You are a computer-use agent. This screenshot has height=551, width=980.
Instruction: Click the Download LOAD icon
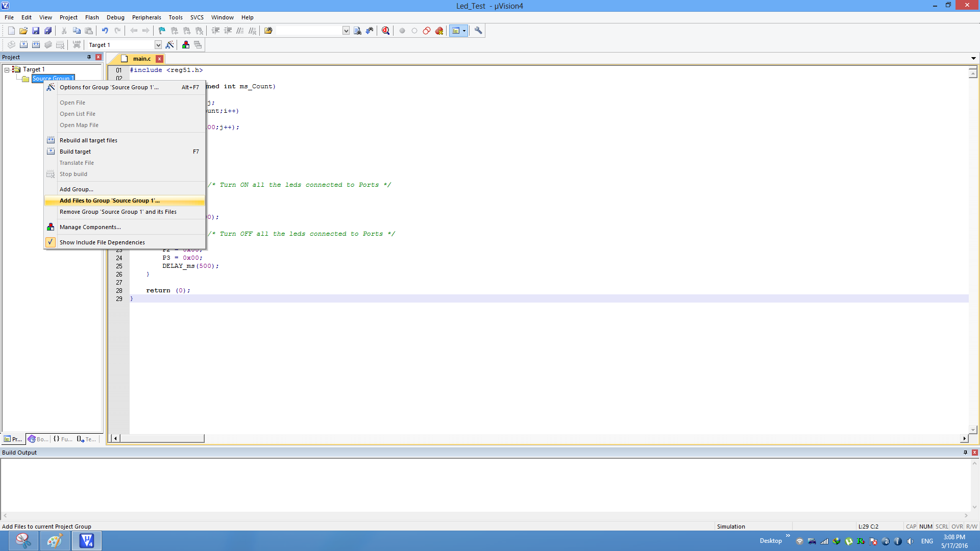(77, 45)
